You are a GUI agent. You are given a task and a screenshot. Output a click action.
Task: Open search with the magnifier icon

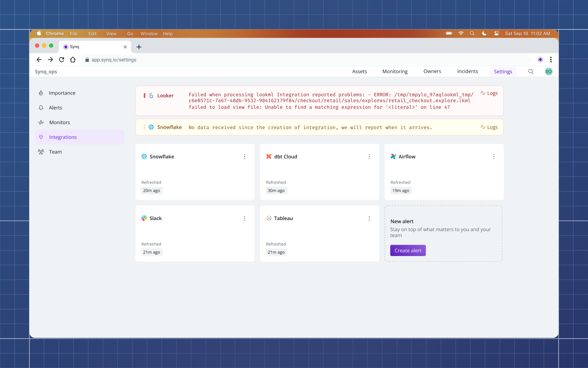pos(531,71)
